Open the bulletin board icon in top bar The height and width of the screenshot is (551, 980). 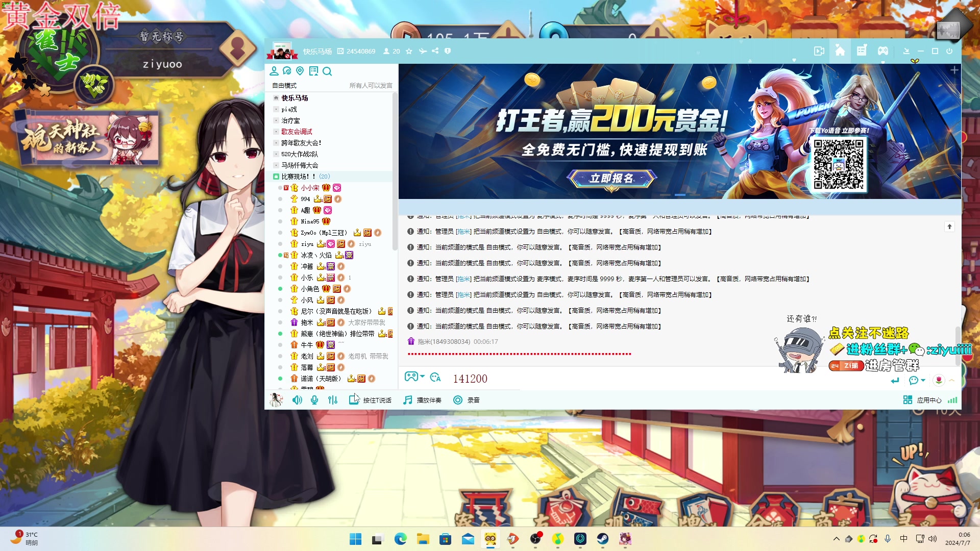click(x=862, y=51)
